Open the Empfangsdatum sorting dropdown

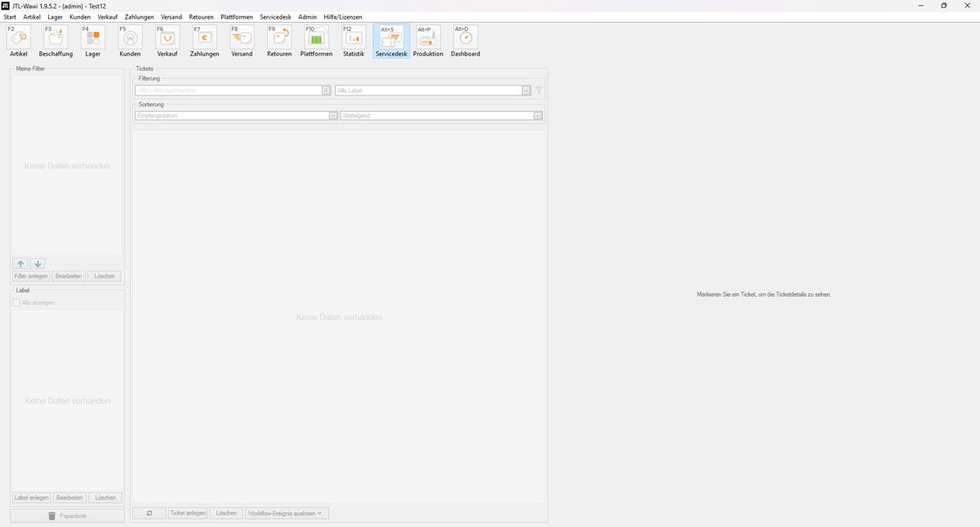[332, 115]
